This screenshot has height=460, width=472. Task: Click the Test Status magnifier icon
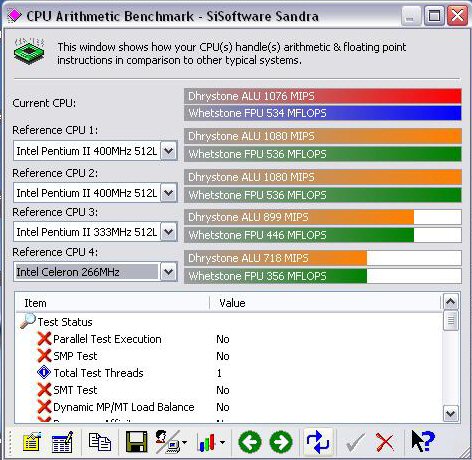(28, 321)
